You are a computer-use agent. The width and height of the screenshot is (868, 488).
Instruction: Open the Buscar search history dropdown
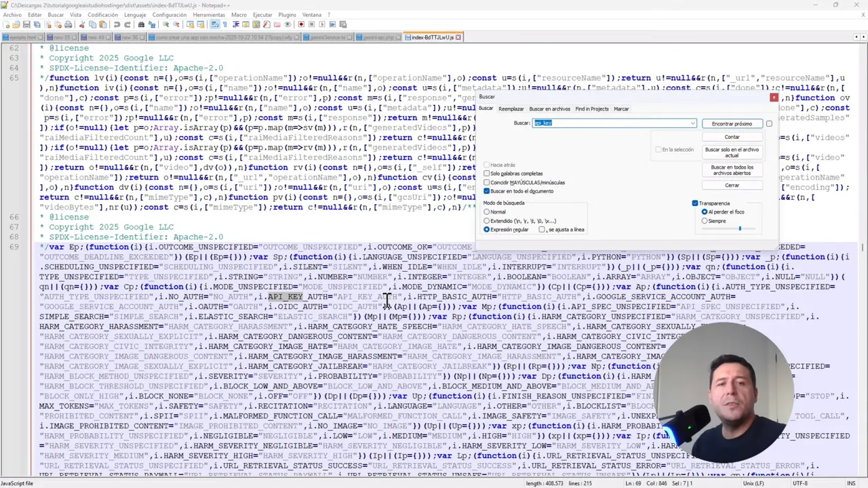[x=692, y=123]
